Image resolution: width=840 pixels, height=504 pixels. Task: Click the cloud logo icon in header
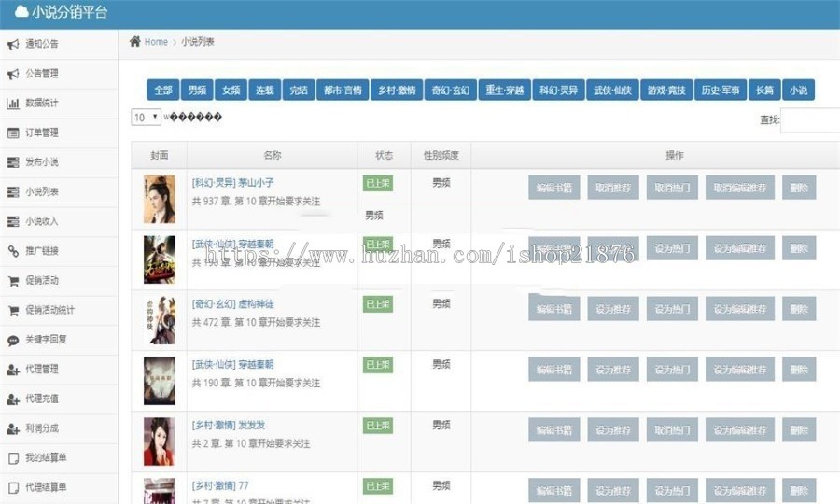pyautogui.click(x=21, y=12)
